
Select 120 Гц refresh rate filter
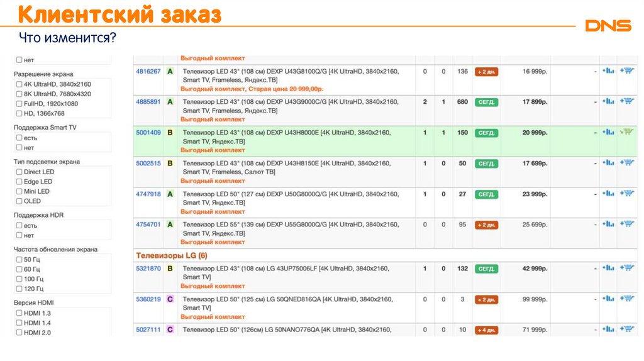(19, 289)
